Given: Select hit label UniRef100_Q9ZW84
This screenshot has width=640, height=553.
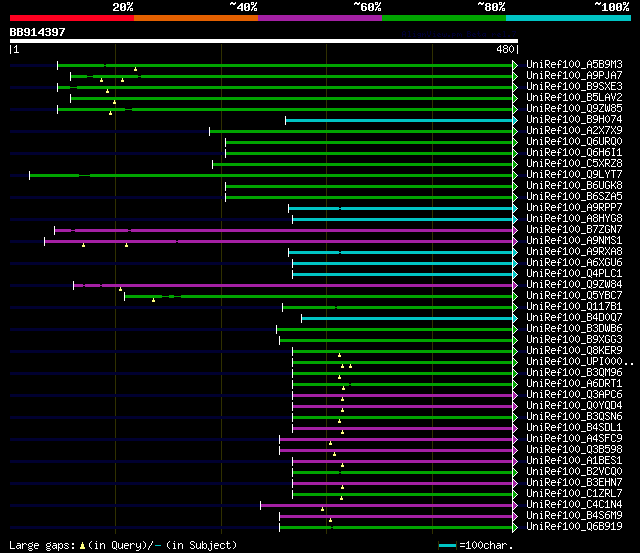Looking at the screenshot, I should tap(574, 285).
